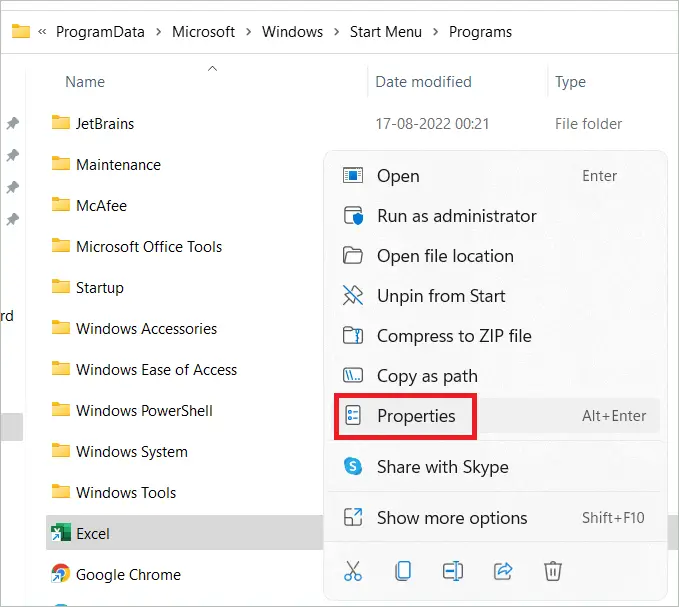The image size is (679, 607).
Task: Select the Google Chrome shortcut name
Action: (128, 574)
